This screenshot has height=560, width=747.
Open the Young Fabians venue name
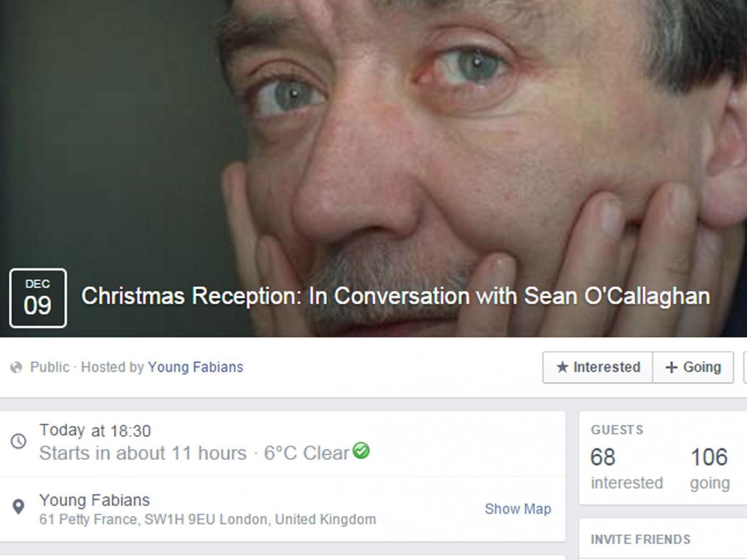tap(94, 500)
